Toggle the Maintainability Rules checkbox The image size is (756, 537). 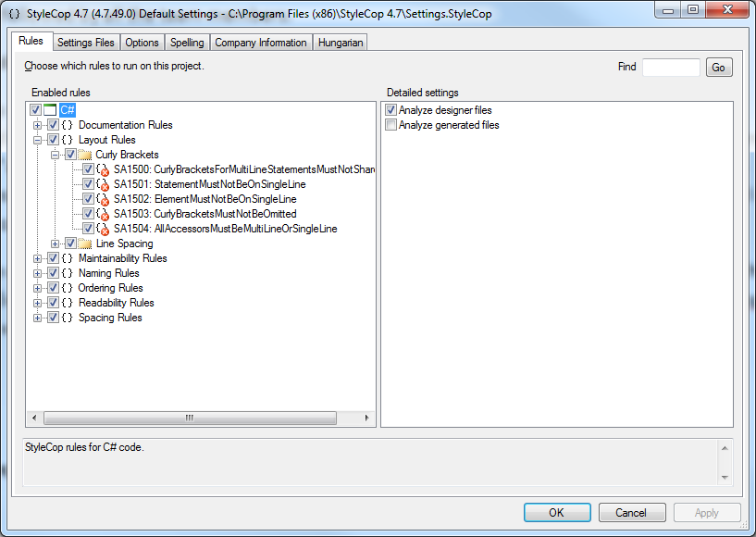53,258
